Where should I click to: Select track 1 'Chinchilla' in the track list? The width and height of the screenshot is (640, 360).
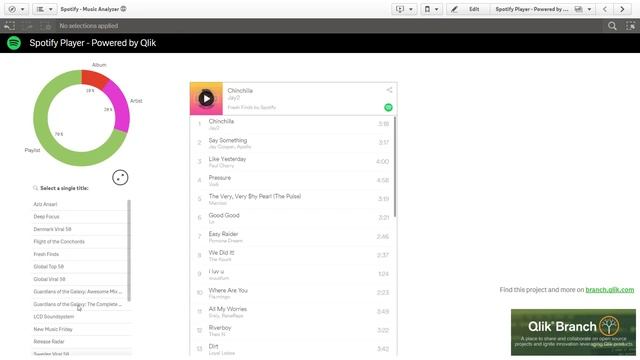pos(292,124)
